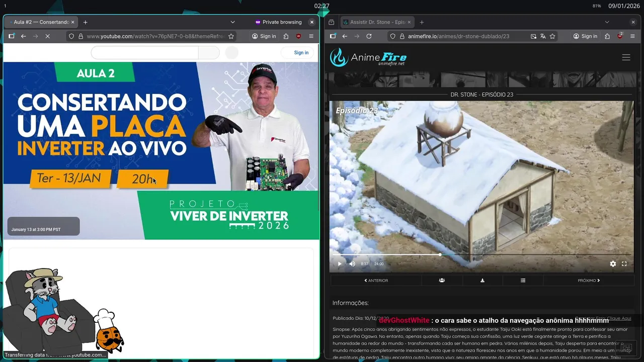644x362 pixels.
Task: Play the Dr. Stone episode video
Action: 339,264
